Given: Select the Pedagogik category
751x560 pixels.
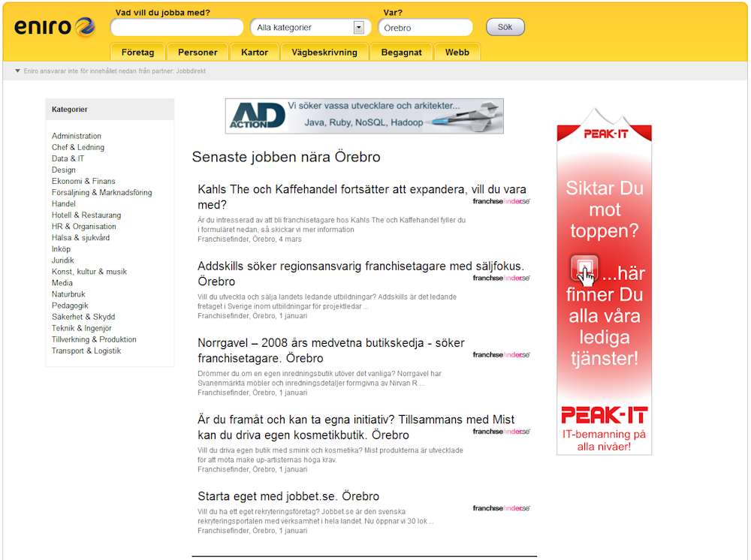Looking at the screenshot, I should (70, 306).
